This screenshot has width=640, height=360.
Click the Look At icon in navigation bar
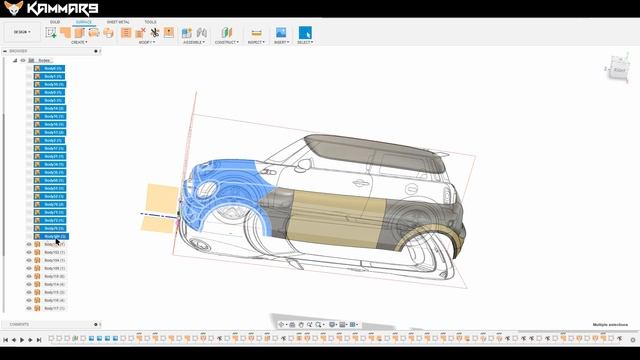[292, 324]
